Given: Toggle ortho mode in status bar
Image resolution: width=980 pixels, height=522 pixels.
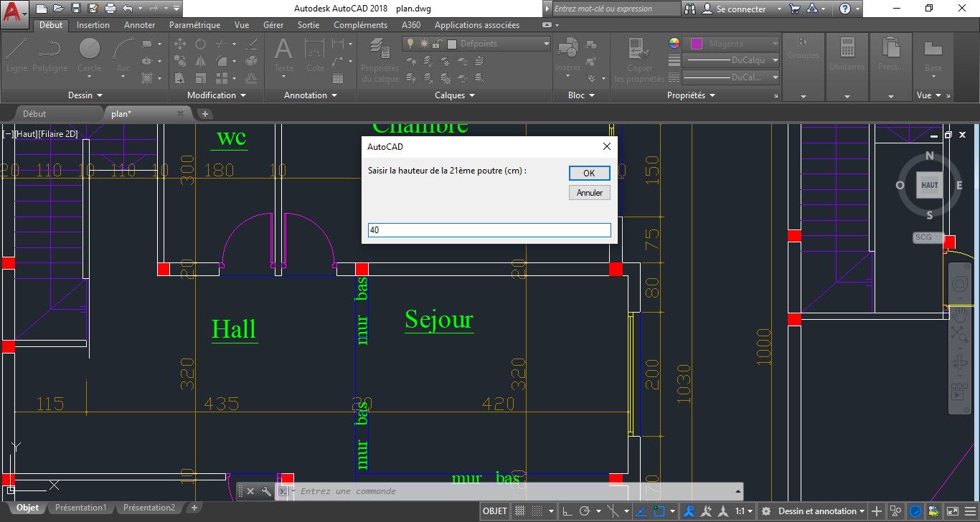Looking at the screenshot, I should [x=567, y=511].
